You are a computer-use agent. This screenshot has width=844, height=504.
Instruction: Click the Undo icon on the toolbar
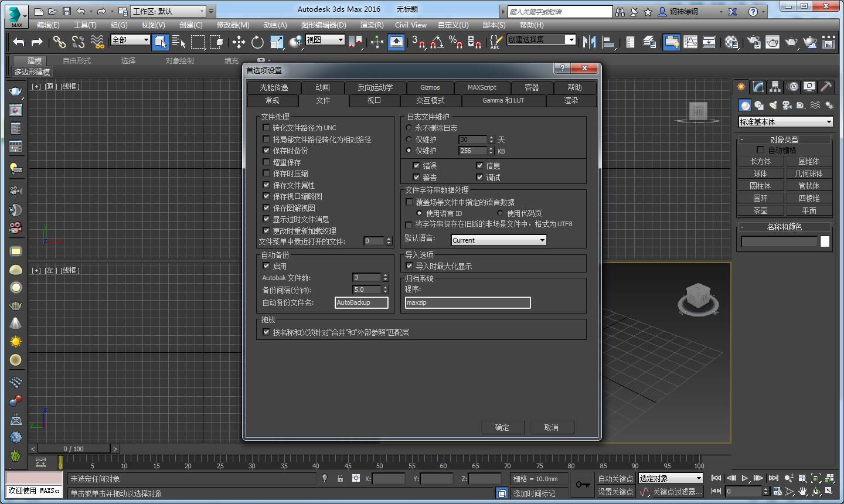pos(18,42)
